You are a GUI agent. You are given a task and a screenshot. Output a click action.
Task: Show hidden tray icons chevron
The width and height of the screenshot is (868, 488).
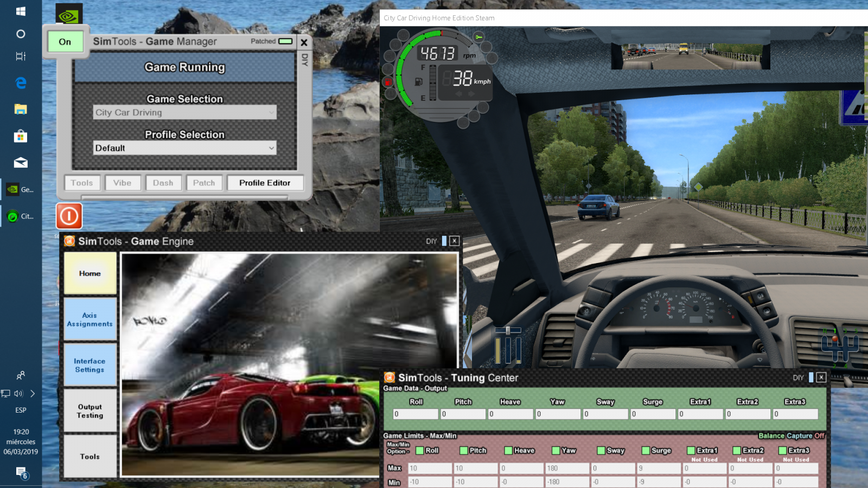click(x=33, y=394)
